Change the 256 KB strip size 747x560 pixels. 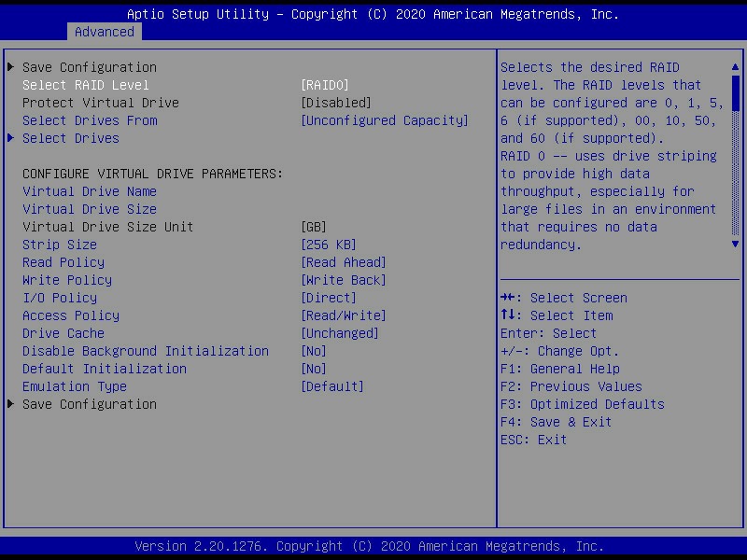[x=329, y=245]
